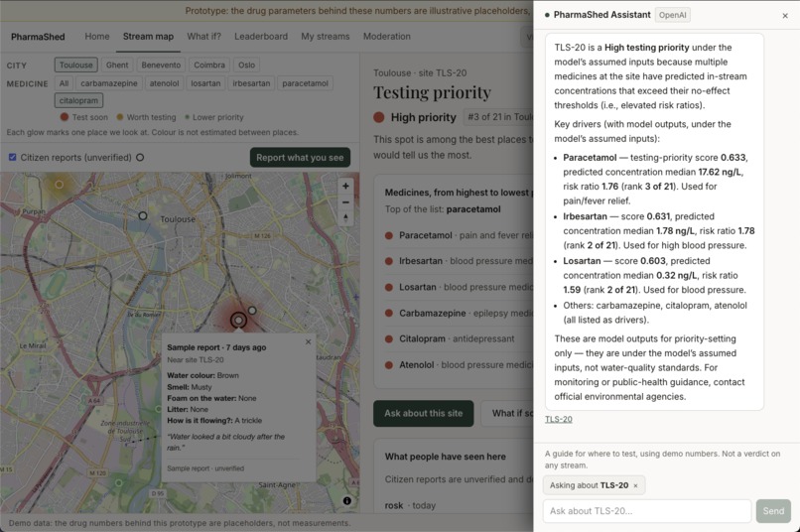The width and height of the screenshot is (800, 532).
Task: Reset map compass bearing
Action: pyautogui.click(x=345, y=218)
